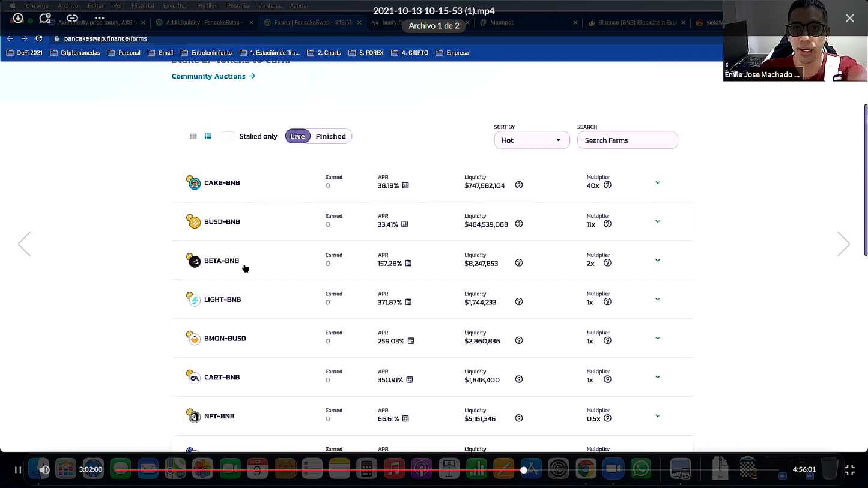Image resolution: width=868 pixels, height=488 pixels.
Task: Click the page vertical scrollbar
Action: (866, 180)
